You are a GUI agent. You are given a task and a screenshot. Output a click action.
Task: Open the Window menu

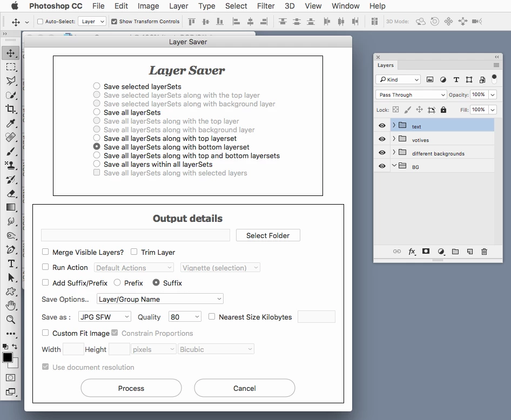click(x=346, y=6)
